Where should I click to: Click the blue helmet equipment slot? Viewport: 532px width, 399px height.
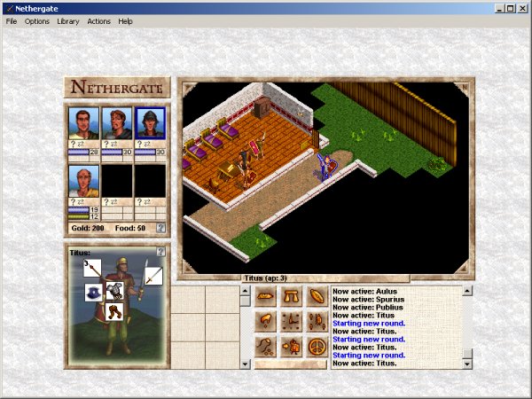pos(93,292)
